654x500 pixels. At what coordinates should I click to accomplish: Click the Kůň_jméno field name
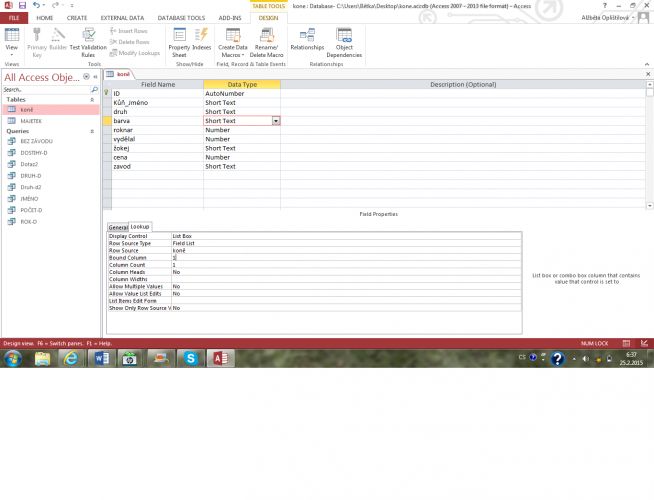coord(158,103)
